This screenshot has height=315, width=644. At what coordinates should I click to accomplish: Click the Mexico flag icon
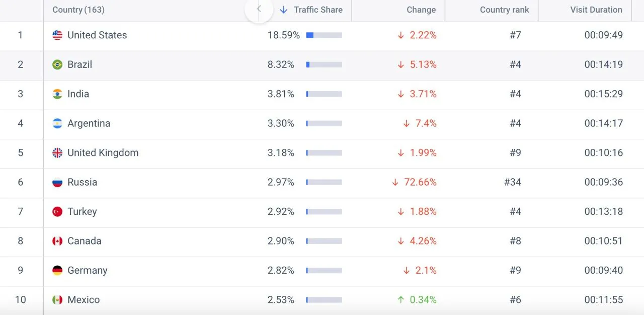click(57, 300)
